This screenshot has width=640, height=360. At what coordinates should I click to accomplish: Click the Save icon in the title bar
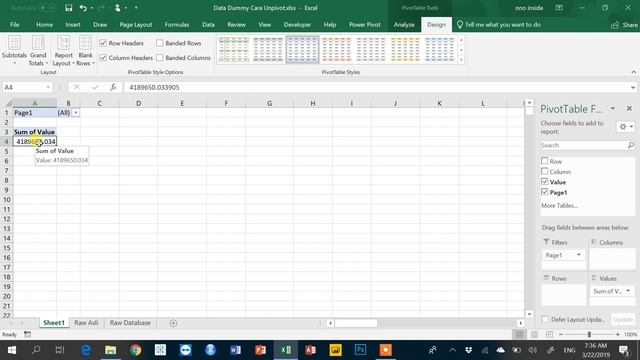(69, 8)
